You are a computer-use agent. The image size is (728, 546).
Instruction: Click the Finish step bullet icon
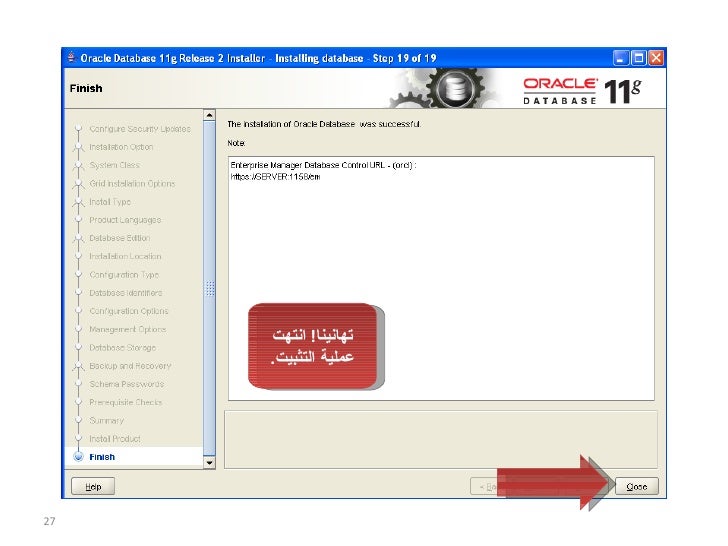click(x=78, y=457)
